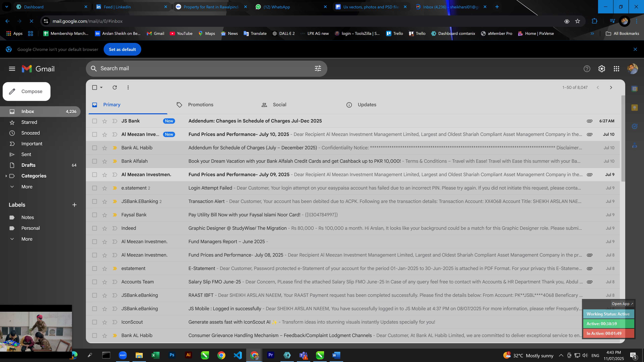Tick the checkbox for Accounts Team Salary Slip email
This screenshot has height=362, width=644.
[x=94, y=282]
